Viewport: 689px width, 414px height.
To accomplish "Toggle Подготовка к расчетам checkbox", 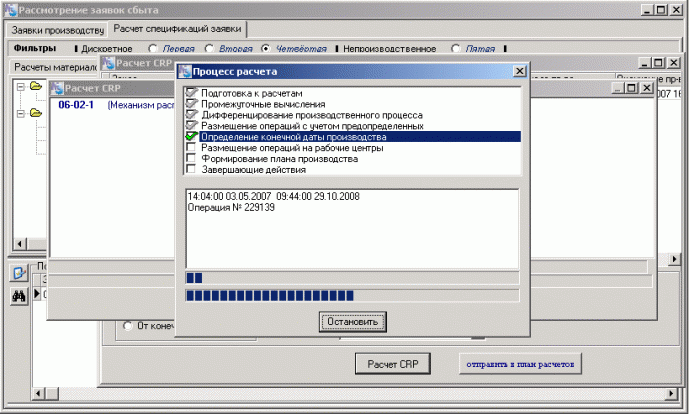I will point(191,92).
